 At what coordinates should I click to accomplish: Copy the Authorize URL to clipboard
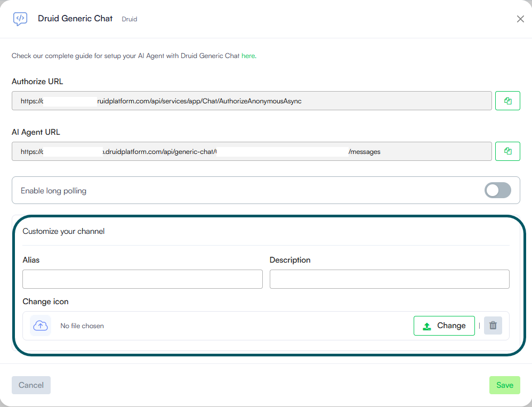507,101
